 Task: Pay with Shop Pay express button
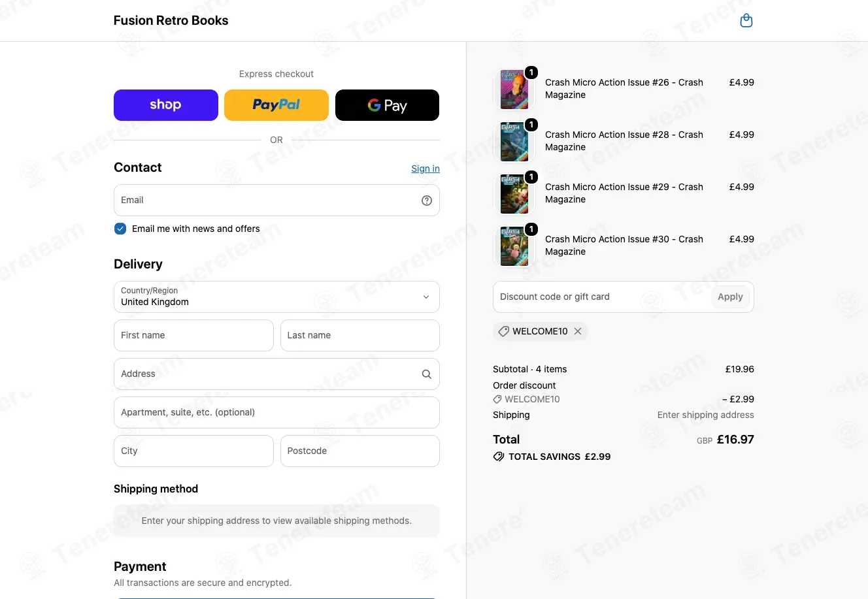point(166,105)
